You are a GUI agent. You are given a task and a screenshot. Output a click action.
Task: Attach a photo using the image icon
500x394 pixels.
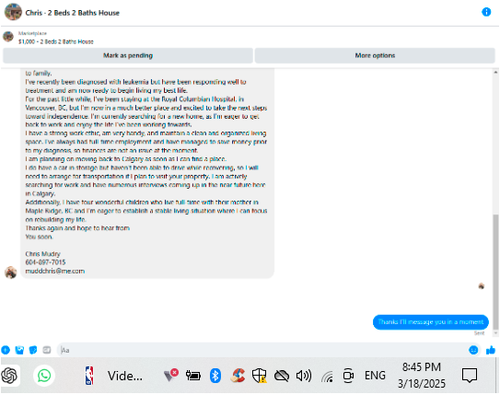coord(20,350)
